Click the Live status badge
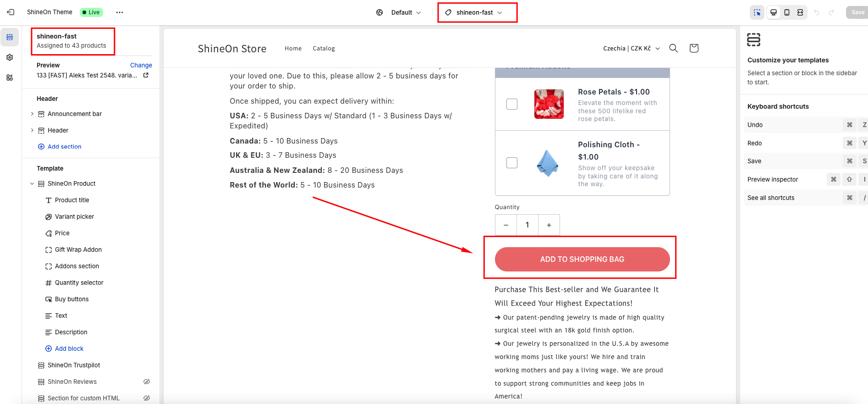Screen dimensions: 868x404 (91, 12)
